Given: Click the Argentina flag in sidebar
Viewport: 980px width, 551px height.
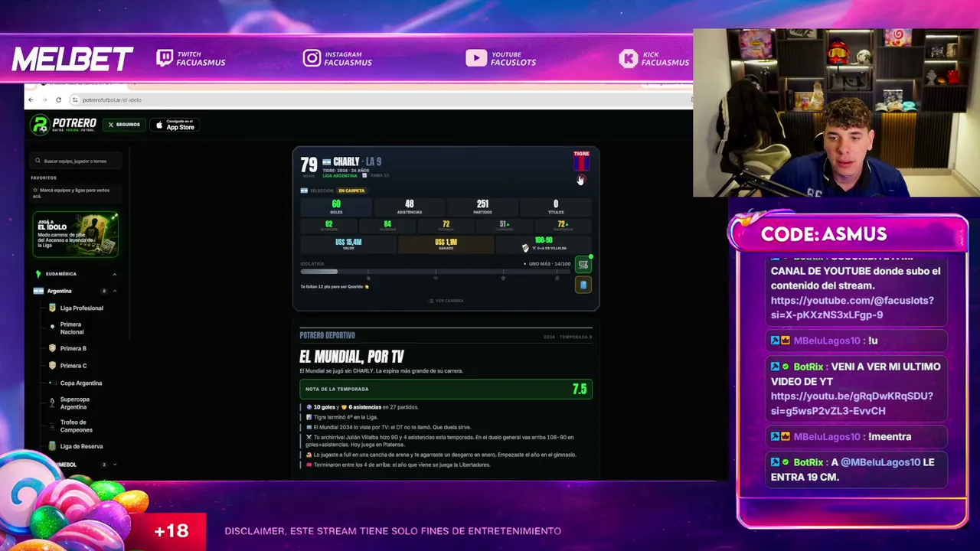Looking at the screenshot, I should (x=38, y=291).
